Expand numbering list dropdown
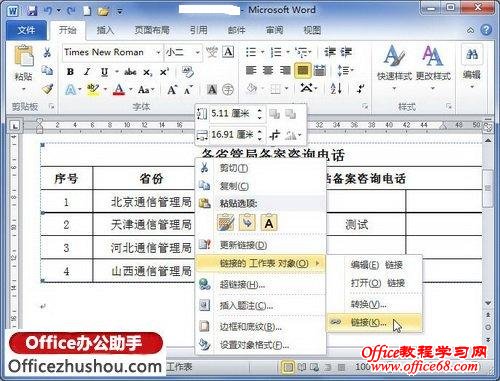Viewport: 500px width, 381px height. (x=288, y=52)
